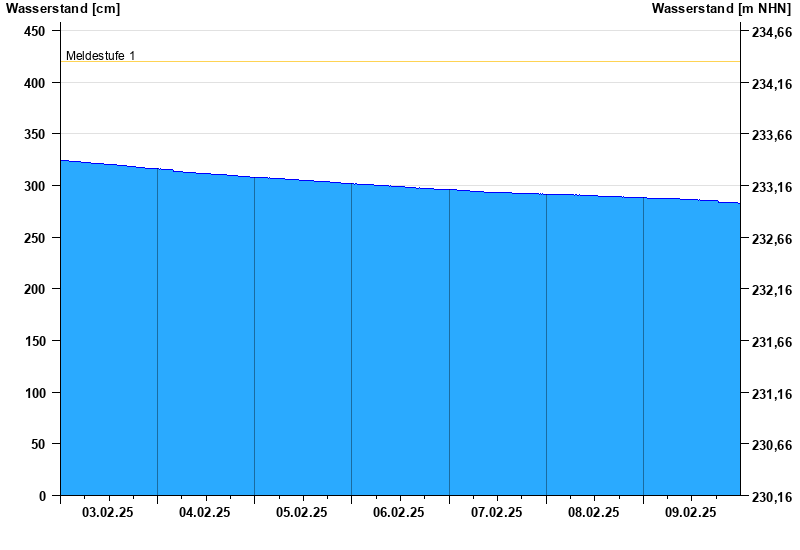Select the 08.02.25 date label
Image resolution: width=800 pixels, height=550 pixels.
click(593, 512)
